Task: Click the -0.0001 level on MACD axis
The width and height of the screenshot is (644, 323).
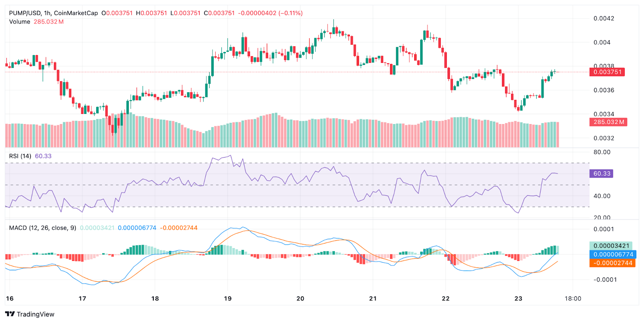Action: coord(605,280)
